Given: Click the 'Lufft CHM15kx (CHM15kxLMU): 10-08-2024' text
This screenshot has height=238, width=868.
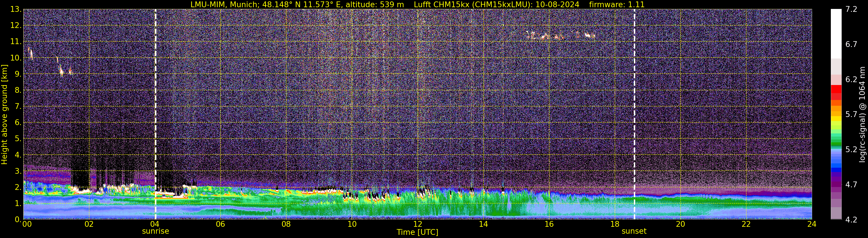Looking at the screenshot, I should click(x=496, y=4).
